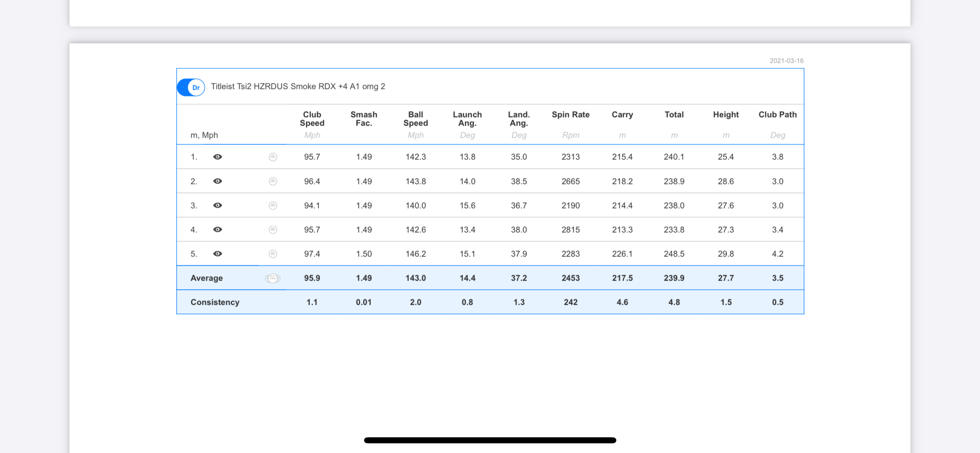Click landing angle value 38.5

tap(519, 181)
